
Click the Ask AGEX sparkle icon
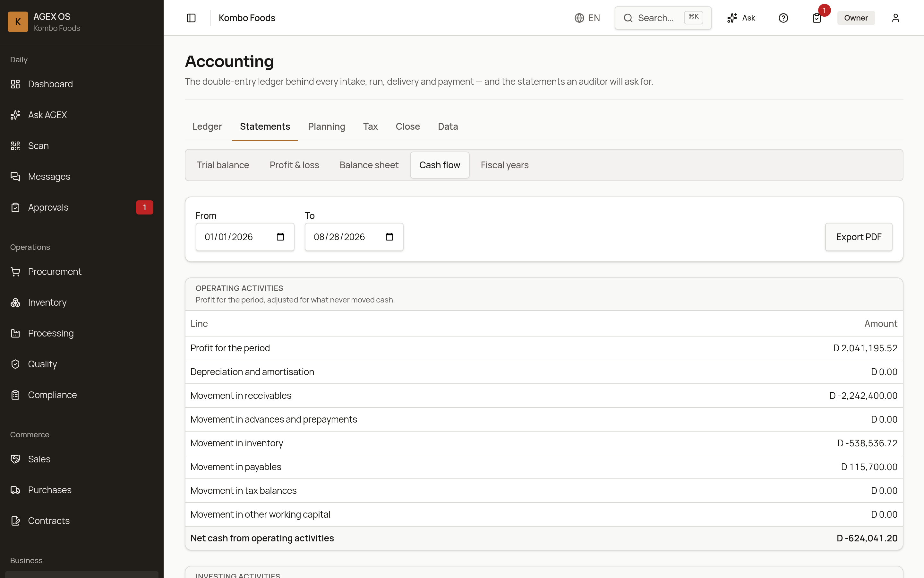(15, 115)
